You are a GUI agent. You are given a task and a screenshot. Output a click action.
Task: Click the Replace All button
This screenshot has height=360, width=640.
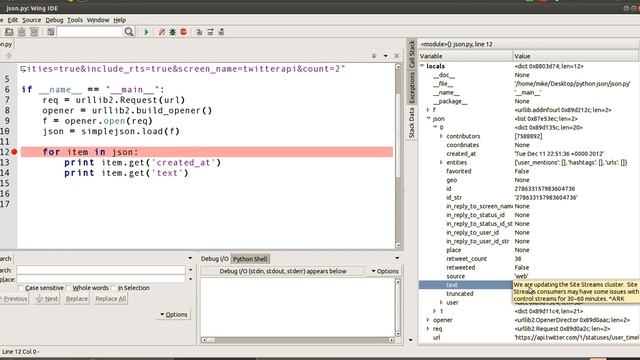click(x=110, y=299)
